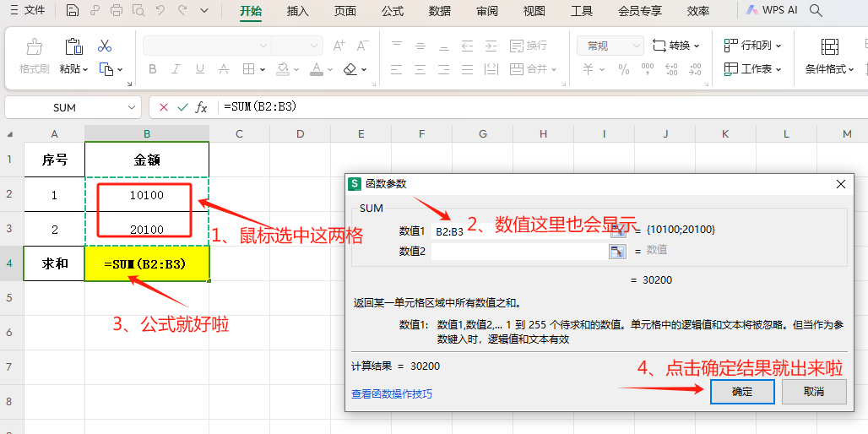
Task: Click the Format Painter (格式刷) brush icon
Action: point(35,47)
